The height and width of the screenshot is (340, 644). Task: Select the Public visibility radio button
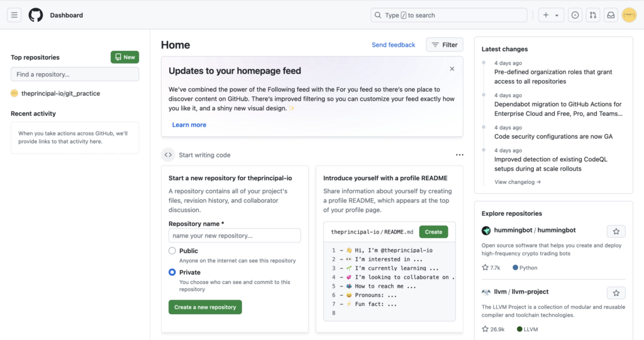[172, 251]
